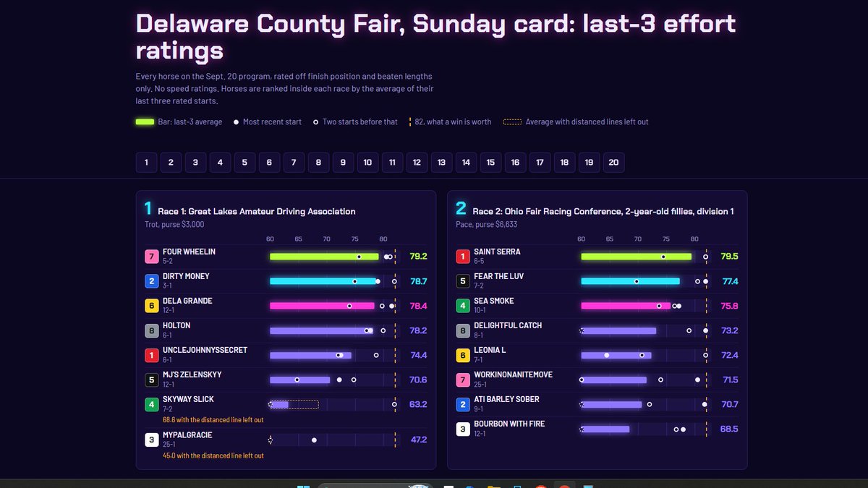The width and height of the screenshot is (868, 488).
Task: Click Saint Serra's red number 1 badge
Action: point(463,257)
